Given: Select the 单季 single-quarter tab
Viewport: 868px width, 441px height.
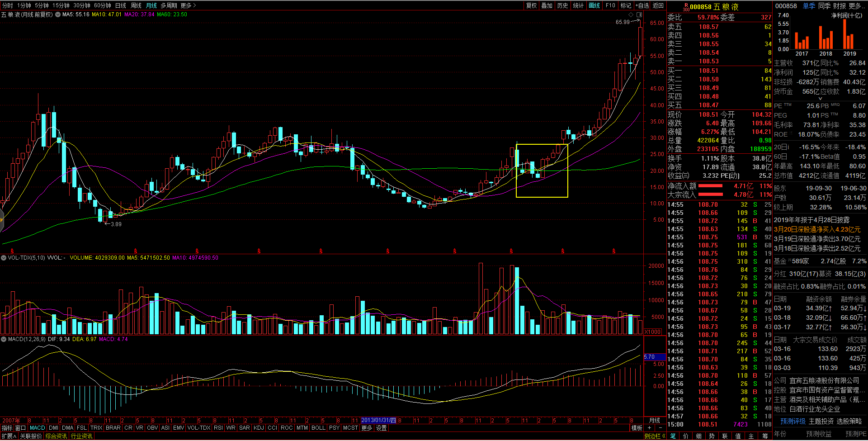Looking at the screenshot, I should coord(809,6).
